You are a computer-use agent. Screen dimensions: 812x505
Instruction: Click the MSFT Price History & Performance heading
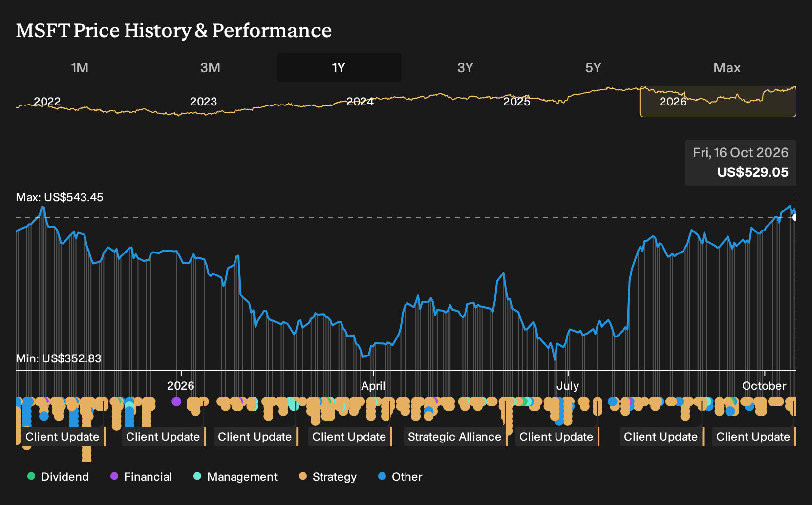click(x=174, y=30)
